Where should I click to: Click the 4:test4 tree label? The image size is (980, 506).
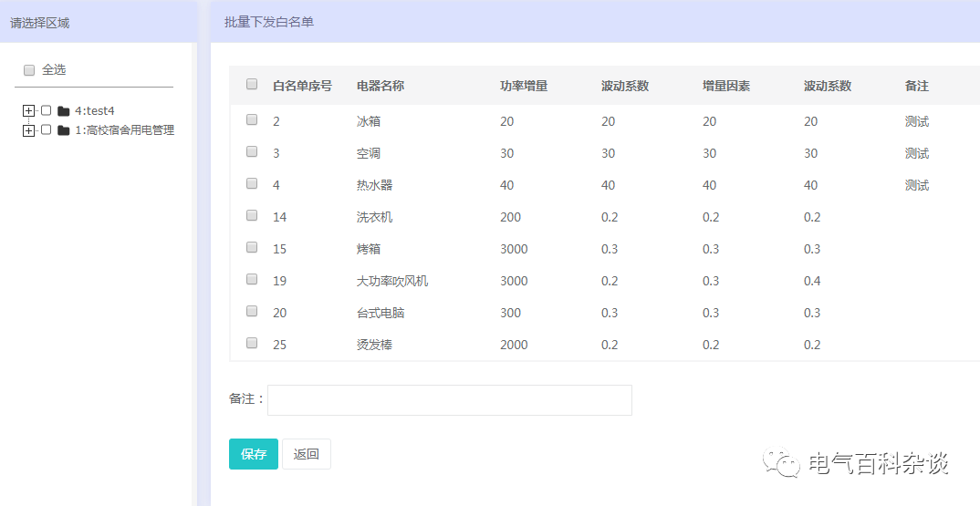95,111
